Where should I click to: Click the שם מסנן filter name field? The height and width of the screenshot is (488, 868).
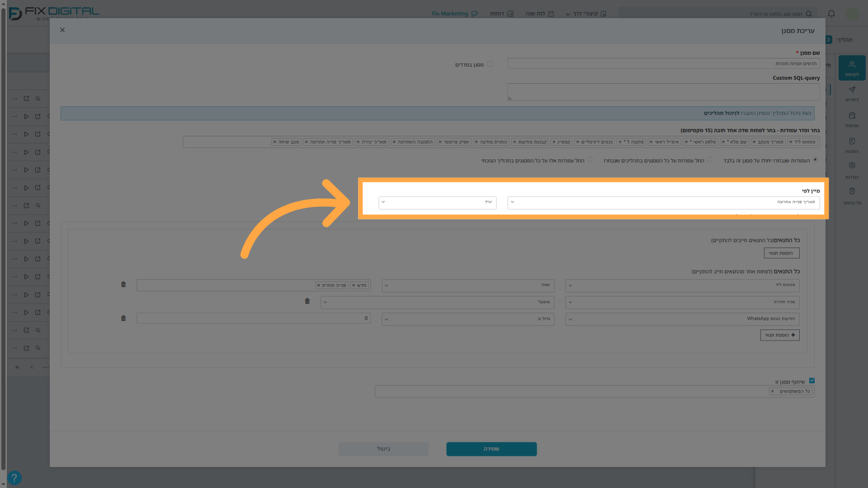coord(664,64)
